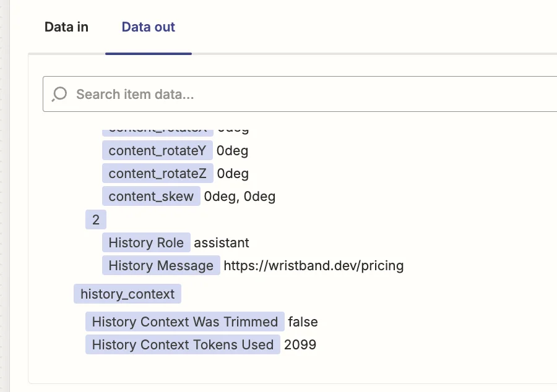557x392 pixels.
Task: Select the History Message field pill
Action: pos(161,266)
